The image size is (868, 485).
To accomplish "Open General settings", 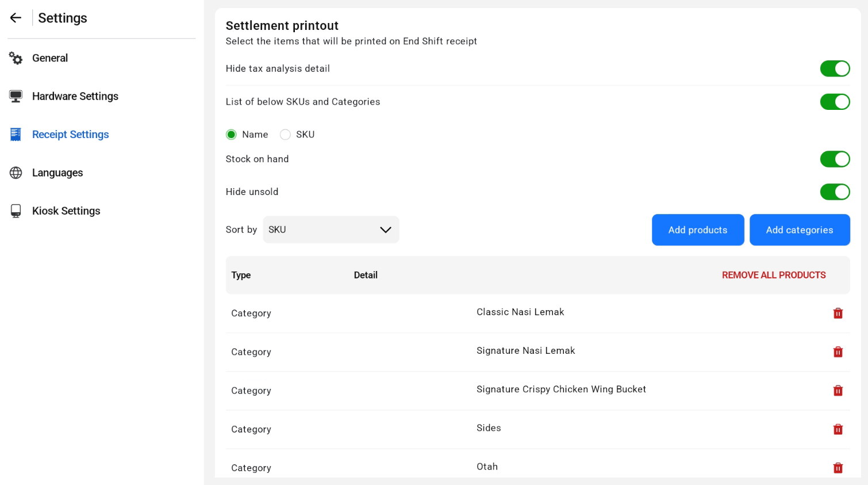I will 50,58.
